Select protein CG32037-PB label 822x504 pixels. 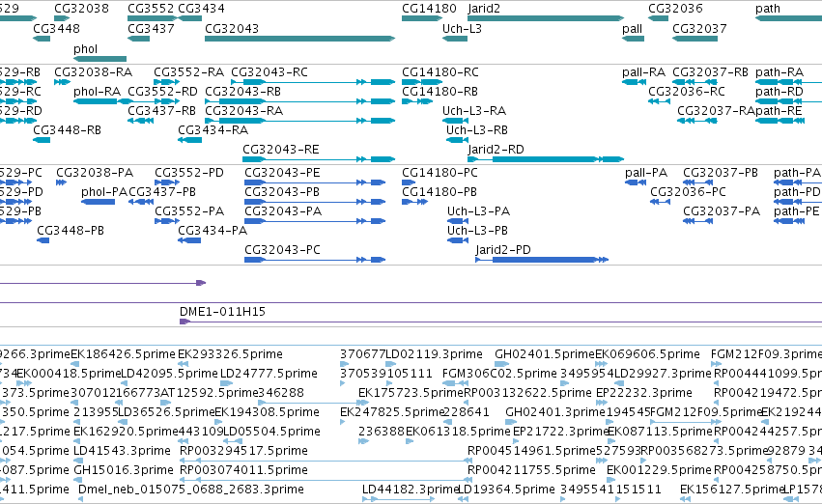coord(721,173)
